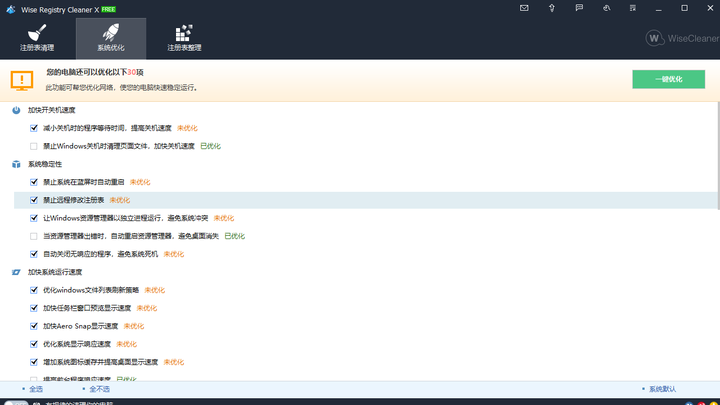The height and width of the screenshot is (405, 720).
Task: Click 未优化 status on Windows资源管理器独立进程 row
Action: pyautogui.click(x=224, y=218)
